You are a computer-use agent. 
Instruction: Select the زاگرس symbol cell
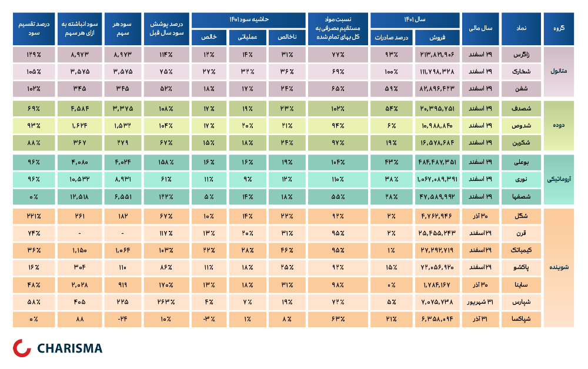pos(521,55)
